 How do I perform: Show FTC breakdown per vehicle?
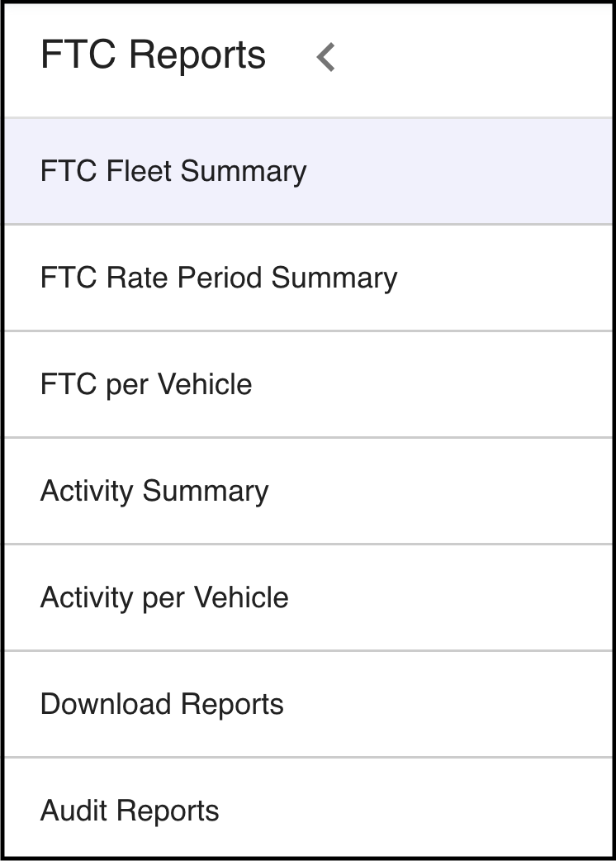click(146, 384)
